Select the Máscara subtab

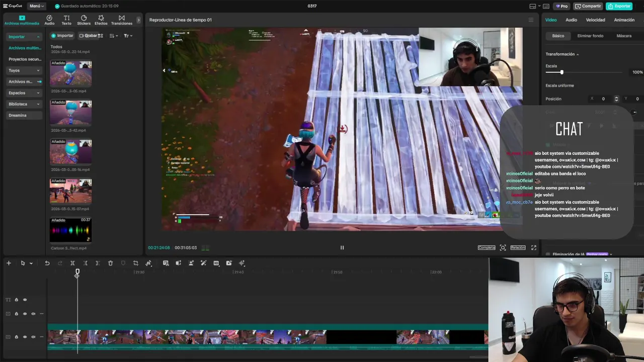click(x=624, y=36)
